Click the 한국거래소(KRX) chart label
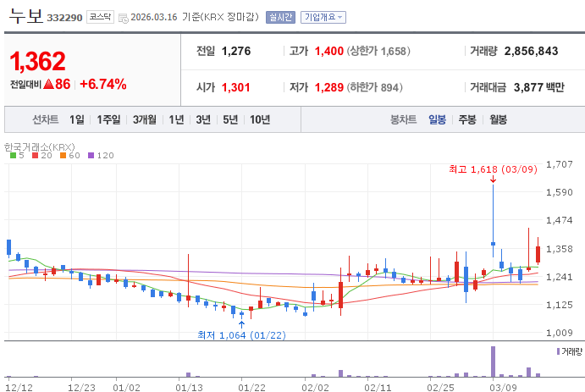 (x=40, y=147)
